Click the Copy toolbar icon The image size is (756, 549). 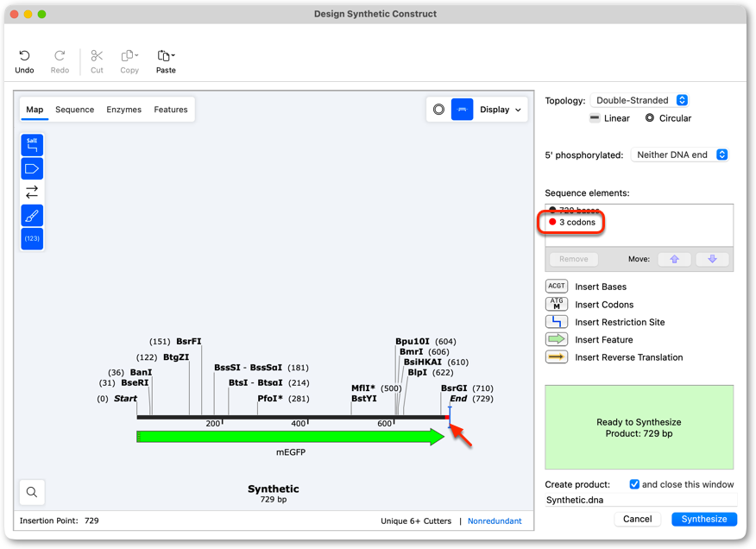tap(127, 56)
